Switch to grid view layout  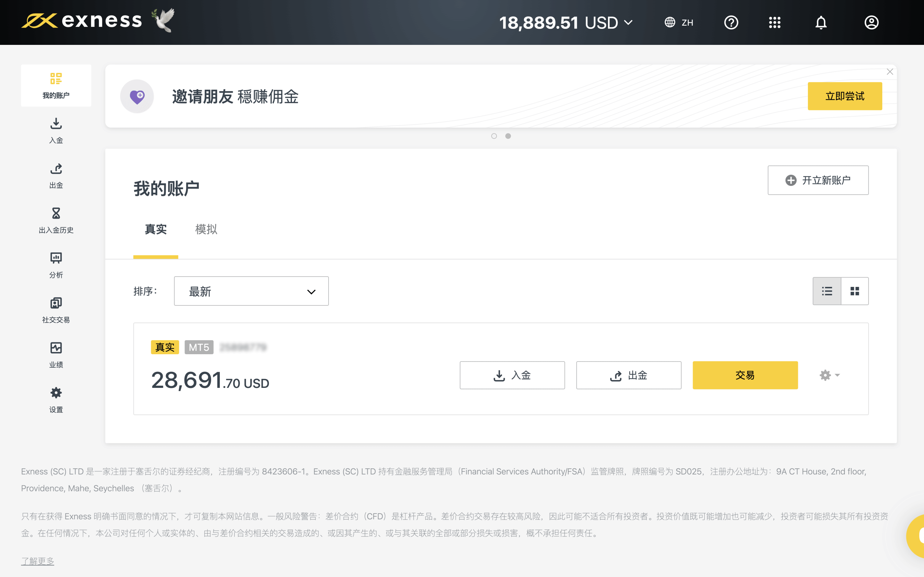point(854,291)
